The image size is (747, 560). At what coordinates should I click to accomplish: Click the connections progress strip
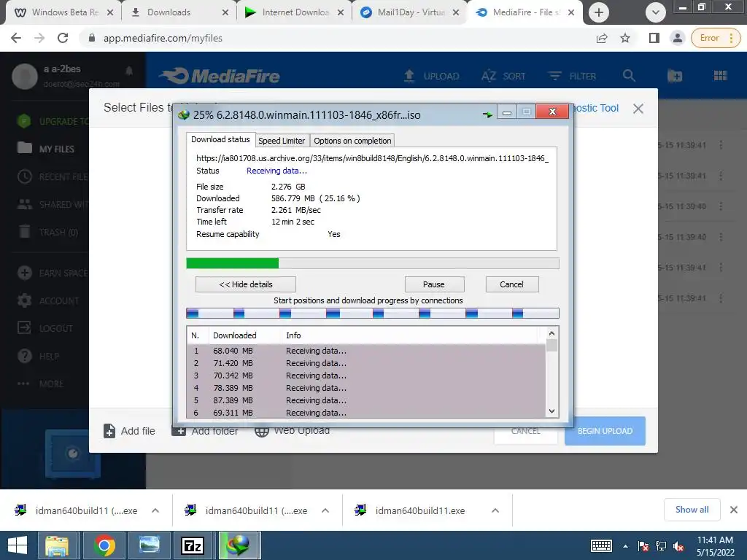[x=373, y=313]
